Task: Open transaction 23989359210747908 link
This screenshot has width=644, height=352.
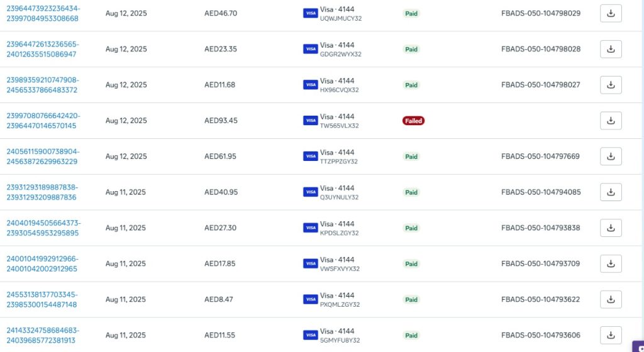Action: [43, 85]
